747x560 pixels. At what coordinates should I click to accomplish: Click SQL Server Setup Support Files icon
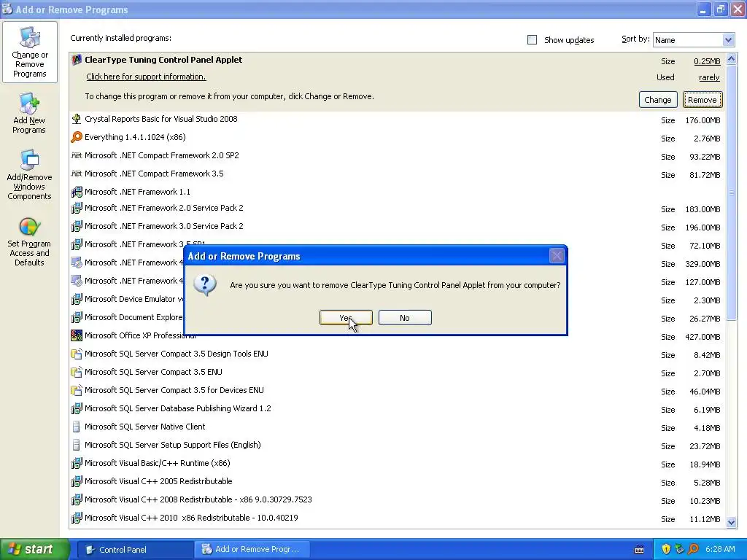pos(76,445)
